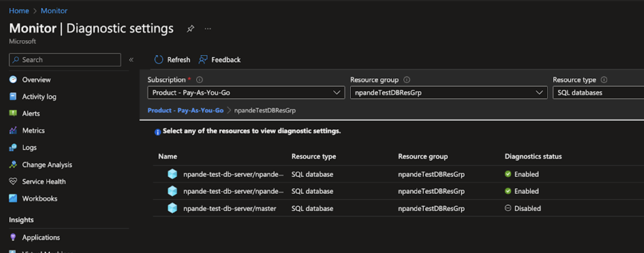Click the Service Health heart icon
Screen dimensions: 644x253
click(13, 181)
